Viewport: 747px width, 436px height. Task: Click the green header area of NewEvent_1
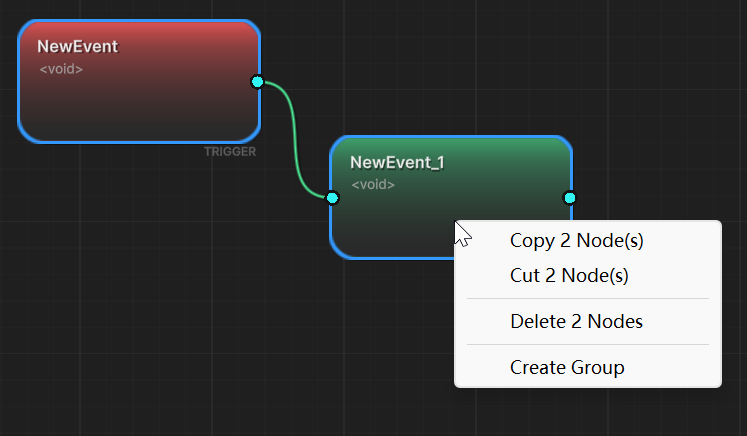(500, 155)
